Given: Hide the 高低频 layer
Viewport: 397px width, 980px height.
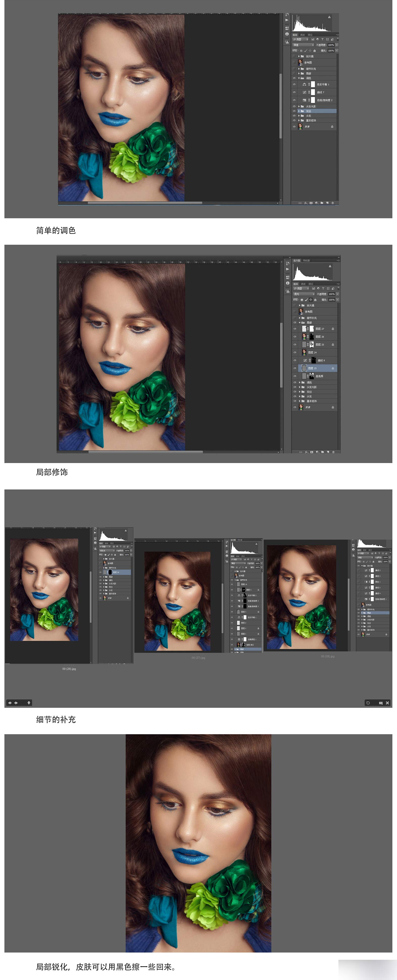Looking at the screenshot, I should click(x=295, y=376).
